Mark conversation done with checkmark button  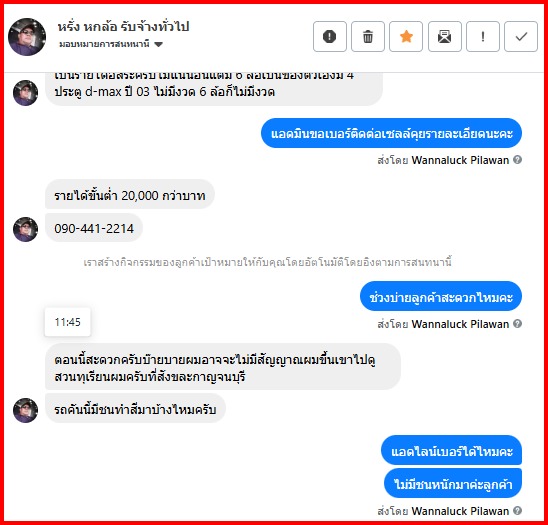pyautogui.click(x=521, y=36)
